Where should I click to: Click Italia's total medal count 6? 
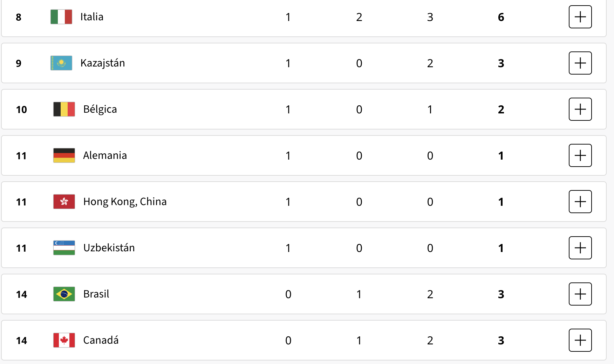point(501,17)
